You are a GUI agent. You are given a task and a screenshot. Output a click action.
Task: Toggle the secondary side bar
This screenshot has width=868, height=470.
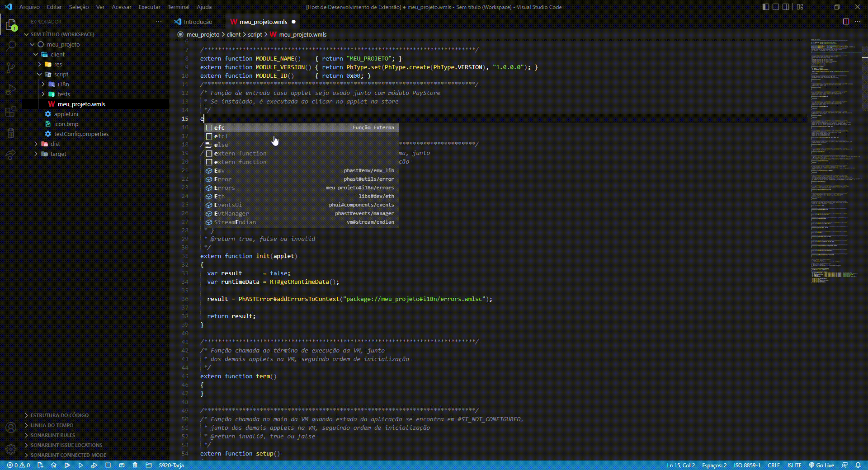786,7
